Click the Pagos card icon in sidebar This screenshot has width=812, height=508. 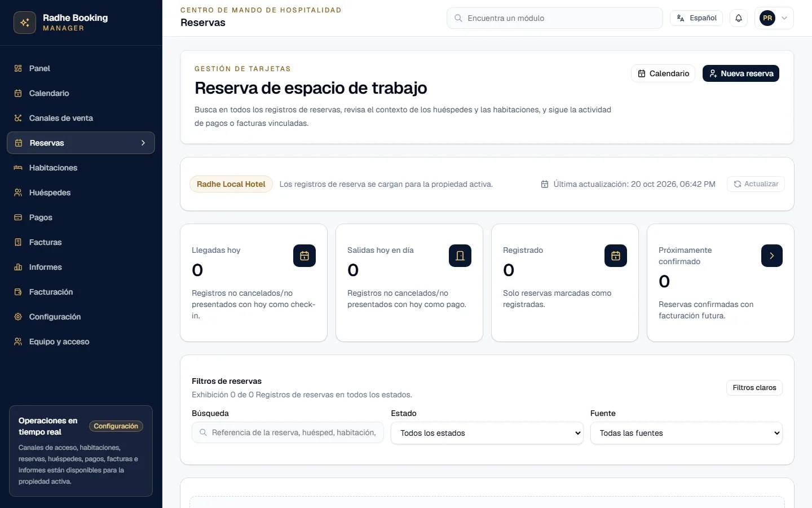(18, 217)
